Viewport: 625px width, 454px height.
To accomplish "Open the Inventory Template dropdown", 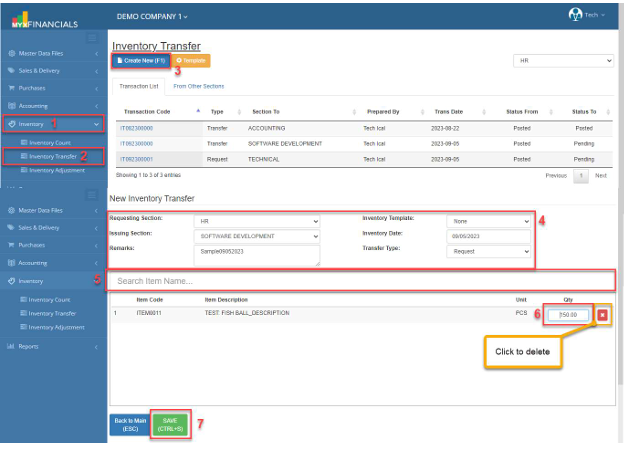I will pyautogui.click(x=489, y=221).
